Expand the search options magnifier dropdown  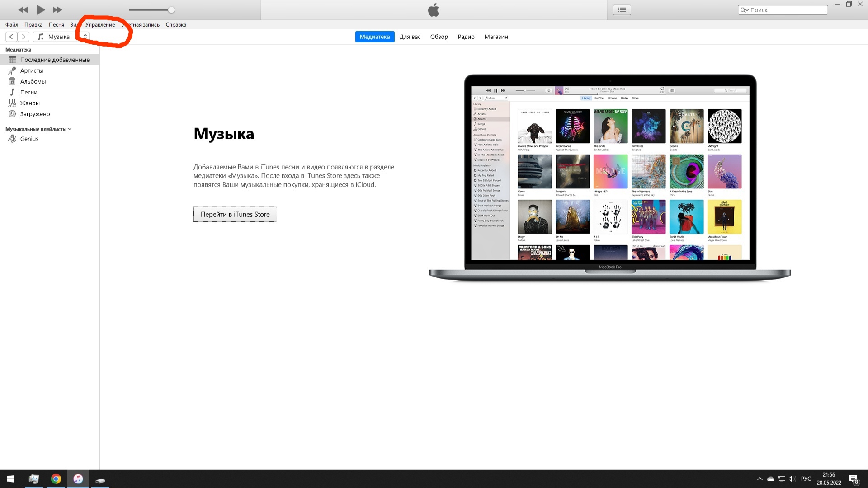pyautogui.click(x=744, y=10)
